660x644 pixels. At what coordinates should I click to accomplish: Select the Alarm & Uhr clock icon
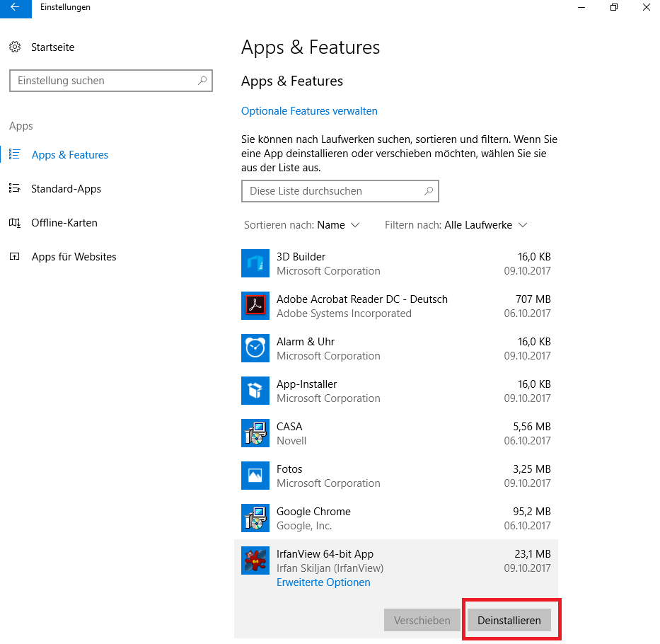(255, 348)
